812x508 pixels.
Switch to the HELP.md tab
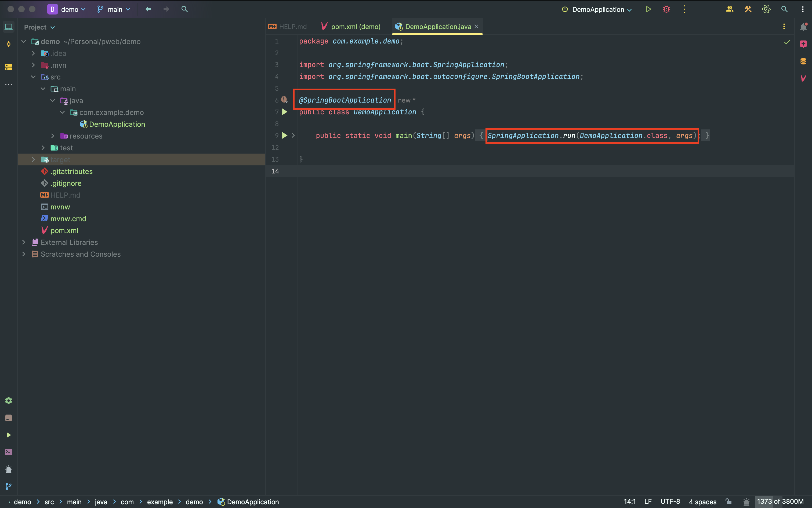point(292,27)
